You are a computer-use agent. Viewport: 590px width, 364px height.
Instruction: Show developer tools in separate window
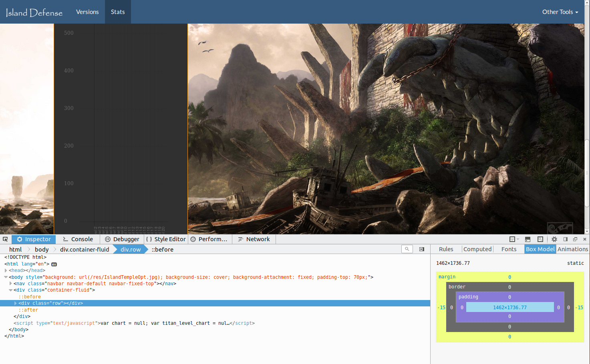pos(575,239)
